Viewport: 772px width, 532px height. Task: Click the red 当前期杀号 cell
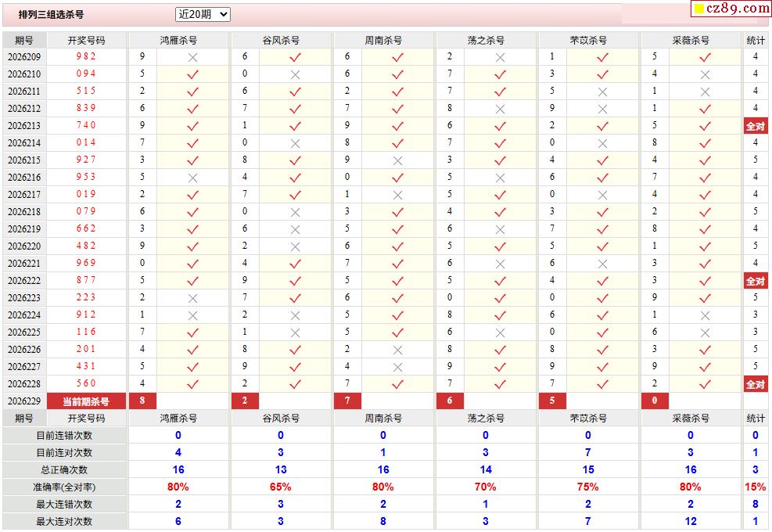pyautogui.click(x=86, y=401)
